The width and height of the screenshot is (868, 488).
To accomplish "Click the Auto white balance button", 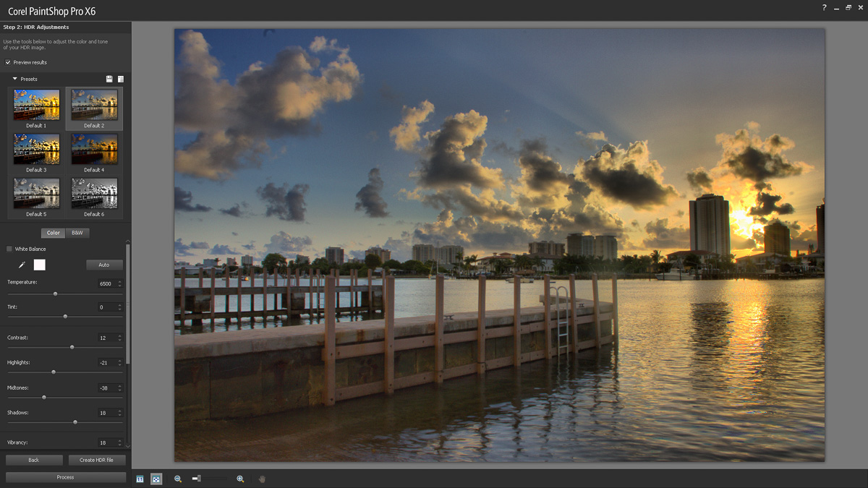I will click(104, 265).
